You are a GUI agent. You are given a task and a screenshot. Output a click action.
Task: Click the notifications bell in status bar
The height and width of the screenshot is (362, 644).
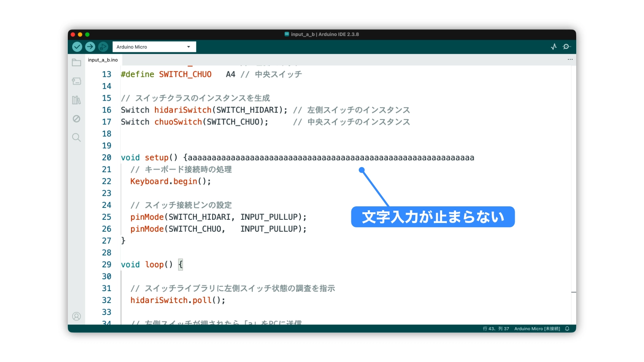tap(567, 329)
